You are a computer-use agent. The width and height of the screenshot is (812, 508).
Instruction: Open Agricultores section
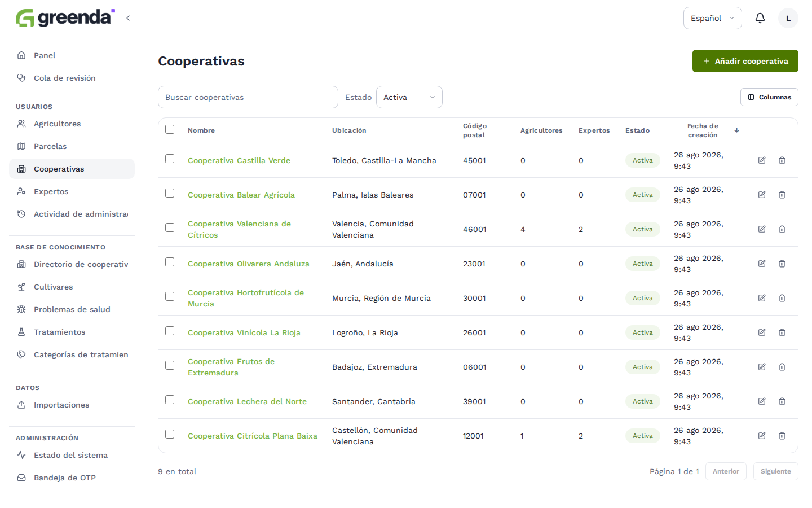[x=72, y=124]
